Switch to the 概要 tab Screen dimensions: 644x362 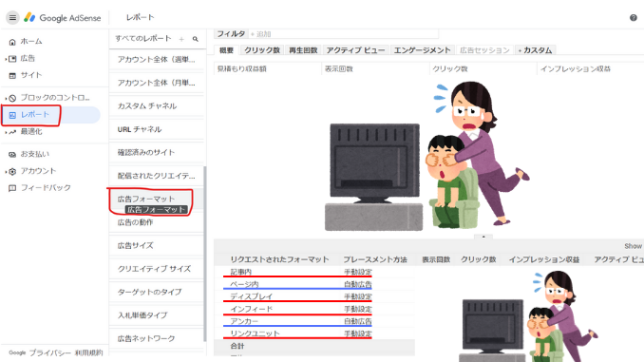pyautogui.click(x=226, y=50)
